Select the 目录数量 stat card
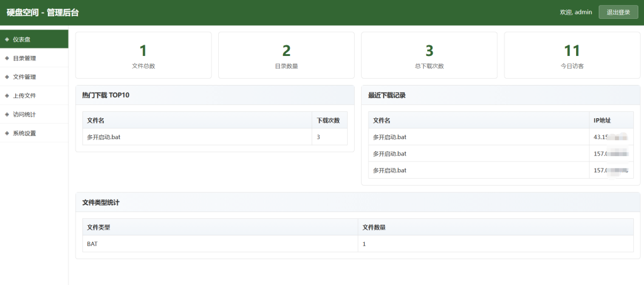Viewport: 644px width, 285px height. pos(286,55)
